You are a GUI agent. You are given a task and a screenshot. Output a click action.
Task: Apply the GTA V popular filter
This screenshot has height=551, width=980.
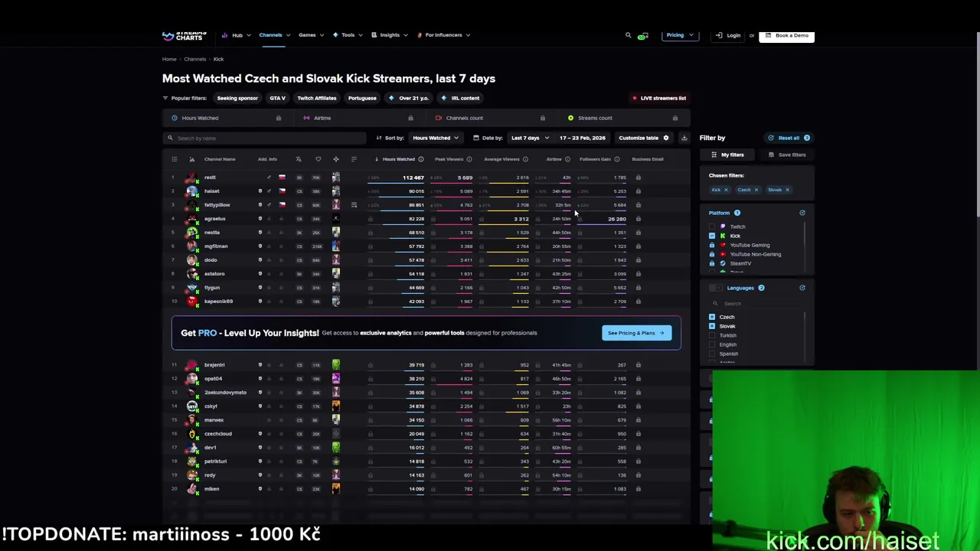click(x=277, y=98)
